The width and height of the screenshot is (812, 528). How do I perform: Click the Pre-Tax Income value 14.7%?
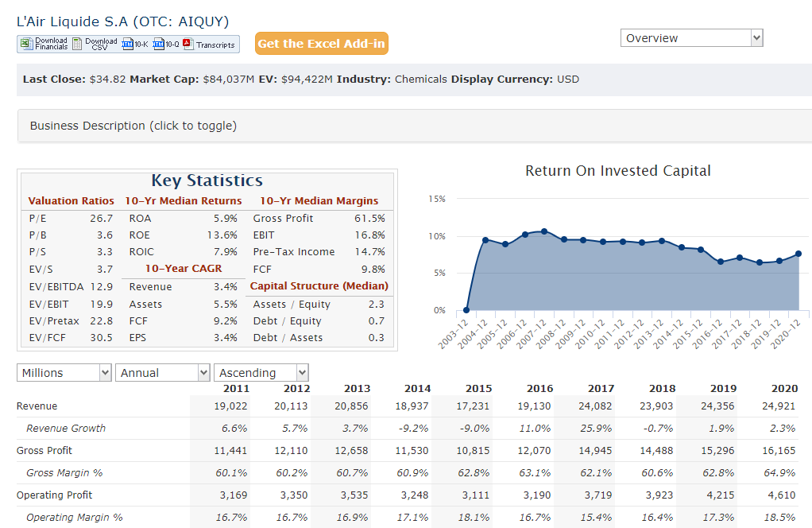click(369, 252)
